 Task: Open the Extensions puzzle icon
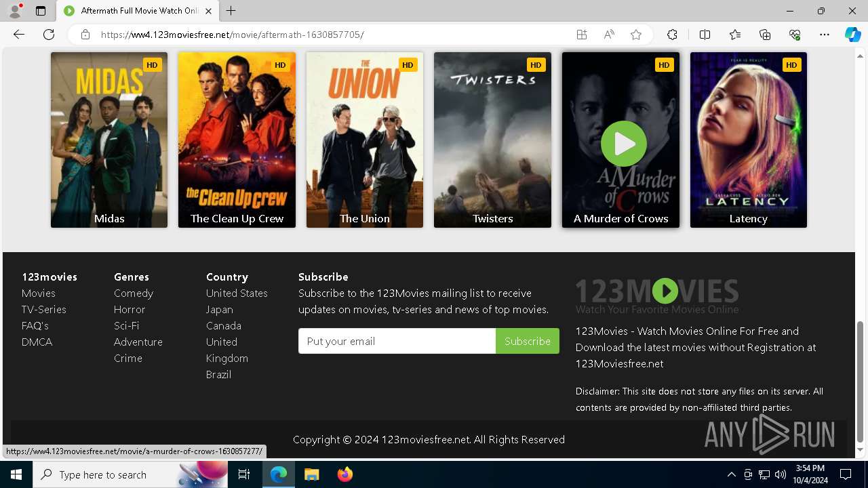(672, 35)
